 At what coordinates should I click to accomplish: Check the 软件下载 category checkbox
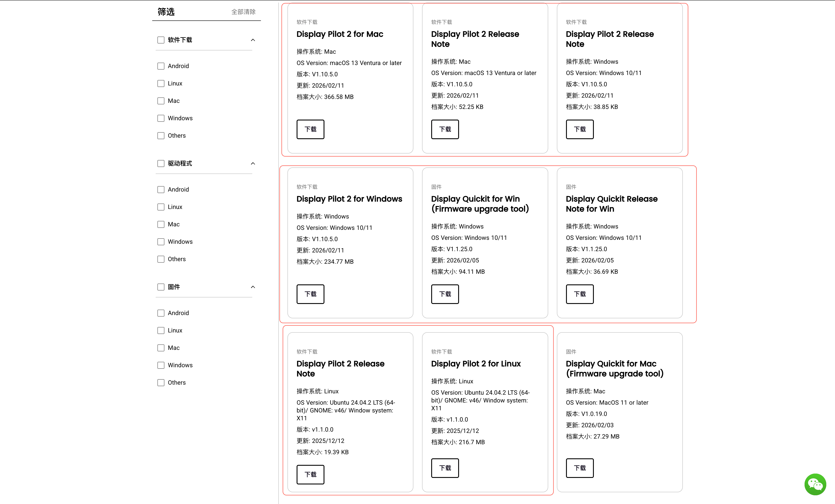[x=161, y=40]
